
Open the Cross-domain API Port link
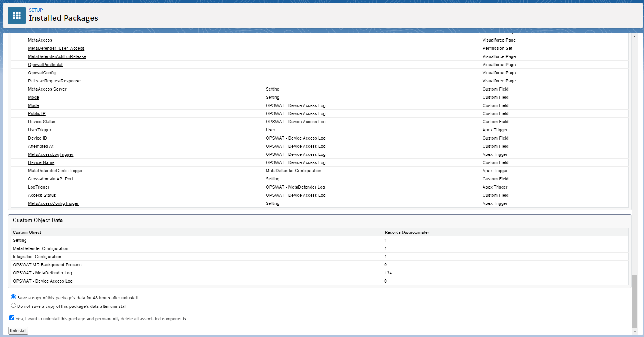click(50, 179)
